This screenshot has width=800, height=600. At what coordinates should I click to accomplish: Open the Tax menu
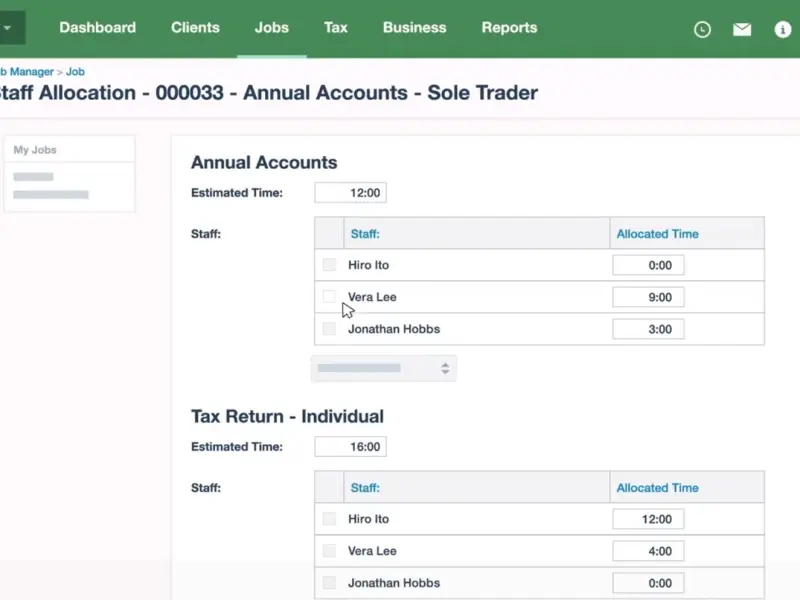[336, 28]
